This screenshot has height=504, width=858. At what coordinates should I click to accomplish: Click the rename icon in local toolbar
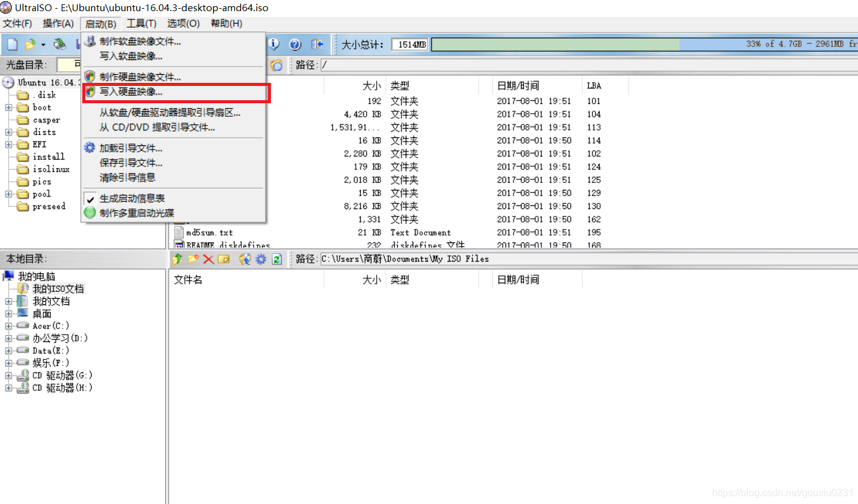(223, 259)
